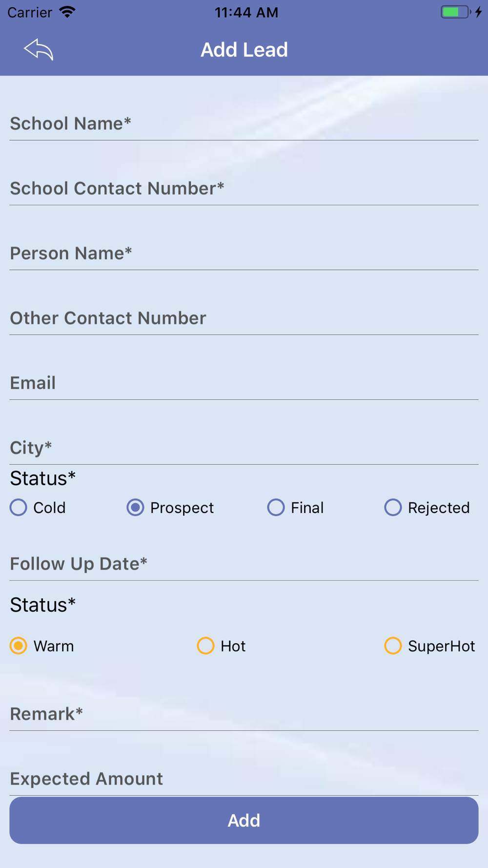
Task: Select the Cold status radio button
Action: pyautogui.click(x=19, y=507)
